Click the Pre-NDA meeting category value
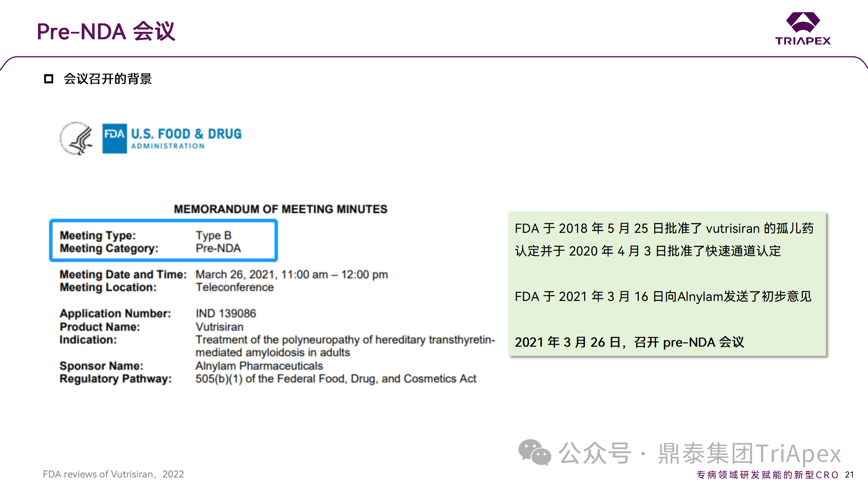Viewport: 868px width, 488px height. click(x=218, y=248)
